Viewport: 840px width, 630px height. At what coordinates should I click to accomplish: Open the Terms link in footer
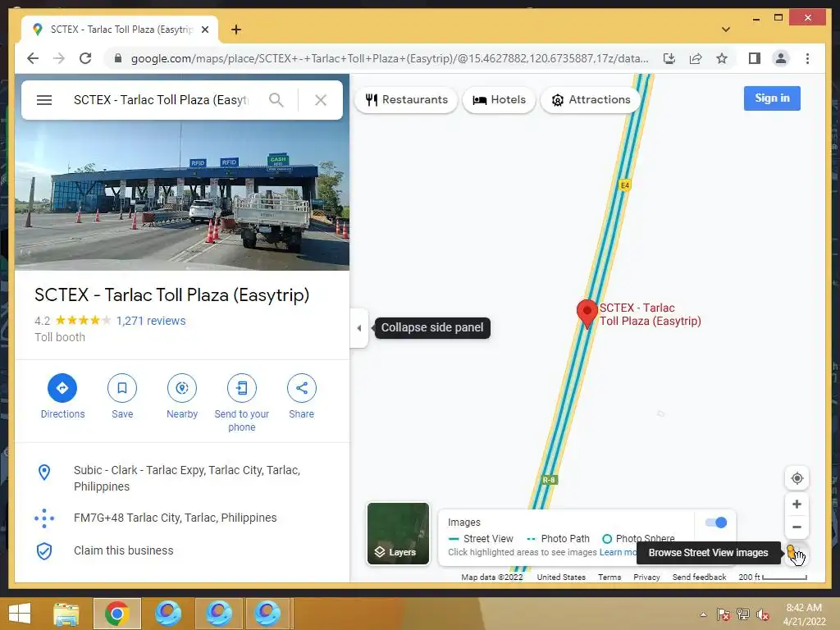(x=609, y=577)
